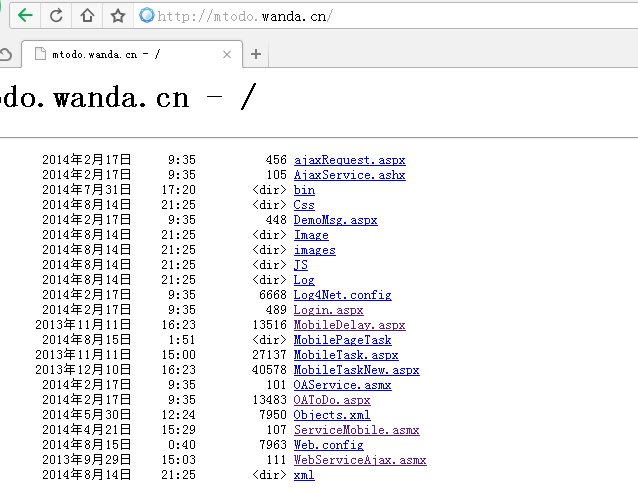638x493 pixels.
Task: Open the AjaxService.ashx link
Action: click(x=350, y=175)
